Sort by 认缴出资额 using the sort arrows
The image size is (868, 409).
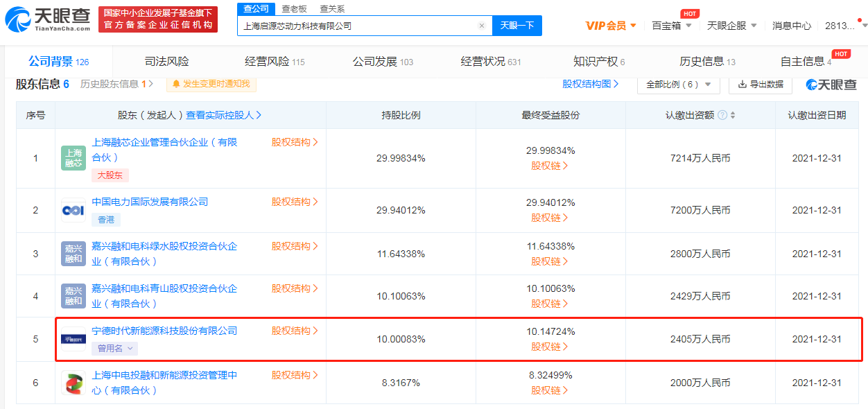[733, 115]
